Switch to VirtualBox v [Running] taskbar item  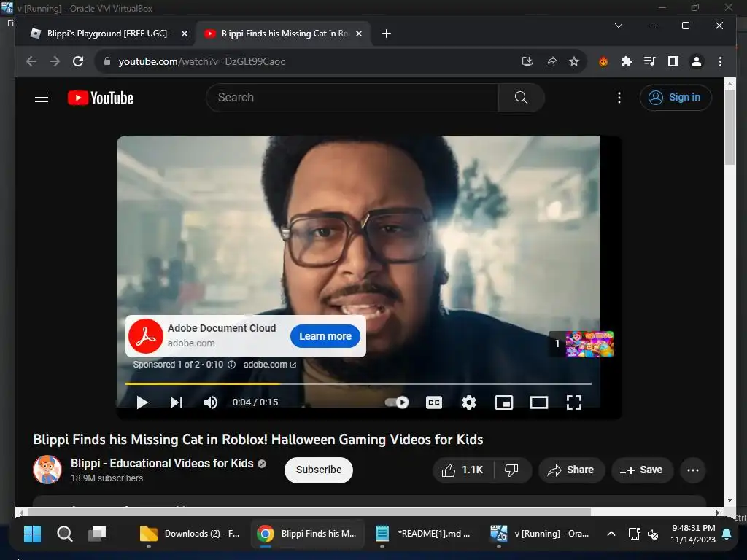(540, 534)
